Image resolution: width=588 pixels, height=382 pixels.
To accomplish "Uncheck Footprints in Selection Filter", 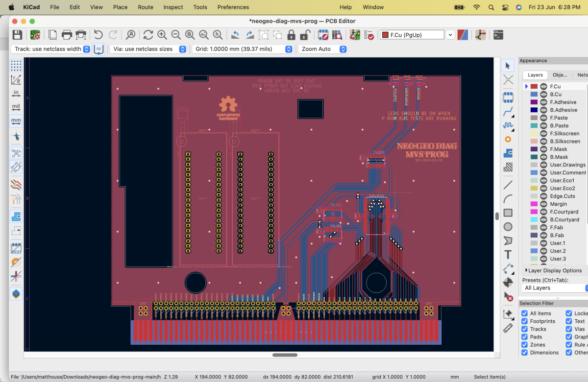I will pyautogui.click(x=525, y=321).
